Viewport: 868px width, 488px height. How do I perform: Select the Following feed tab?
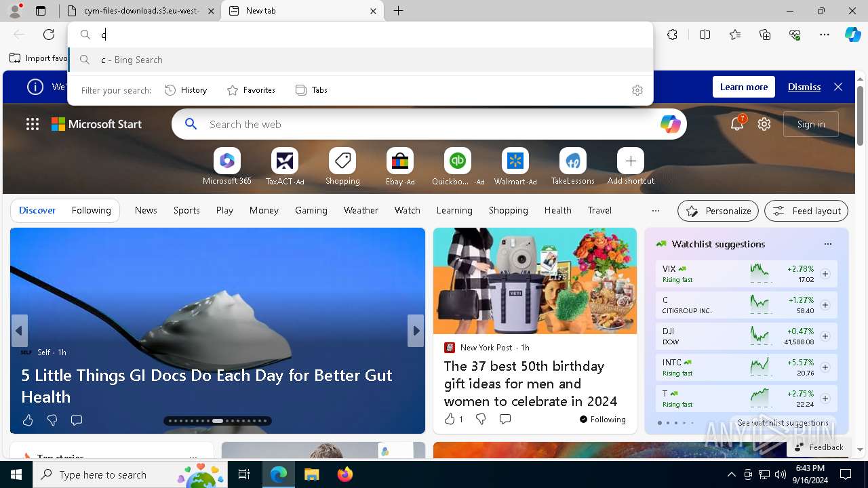pyautogui.click(x=91, y=210)
